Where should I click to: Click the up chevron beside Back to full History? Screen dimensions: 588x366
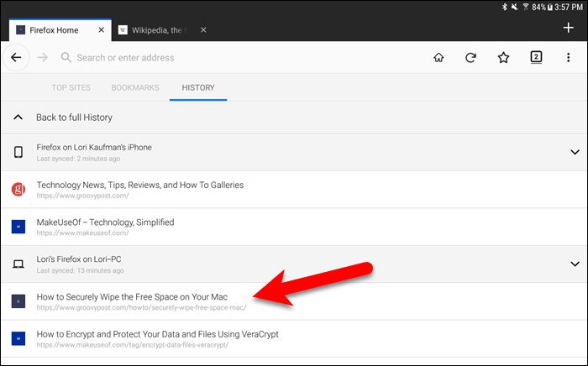[18, 118]
